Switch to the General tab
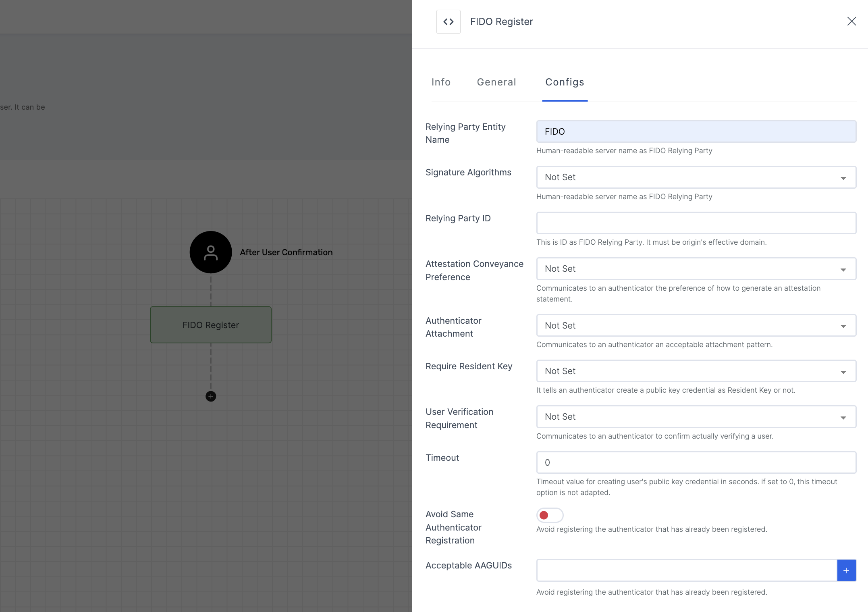This screenshot has width=868, height=612. click(496, 82)
